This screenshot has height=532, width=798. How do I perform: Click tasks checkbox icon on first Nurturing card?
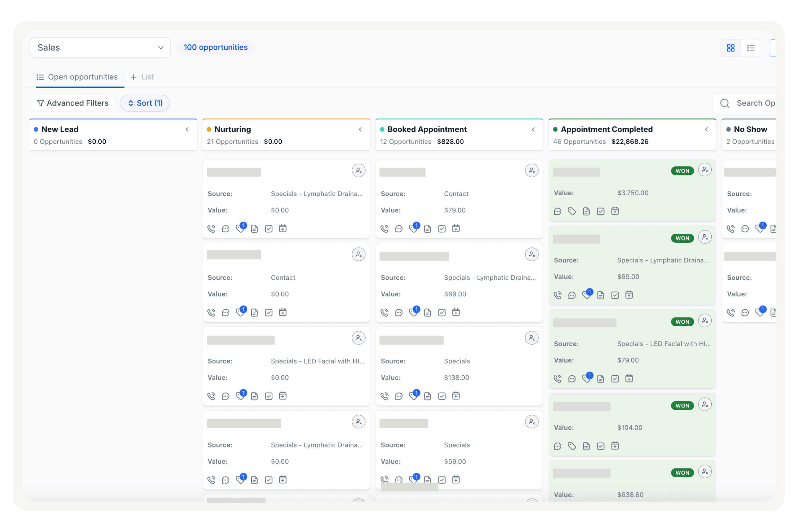[269, 229]
